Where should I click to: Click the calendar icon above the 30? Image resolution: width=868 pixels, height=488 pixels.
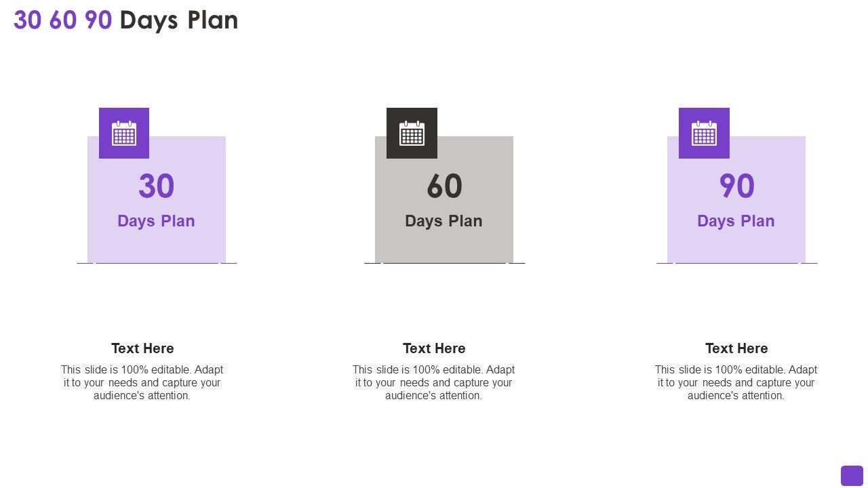click(124, 134)
